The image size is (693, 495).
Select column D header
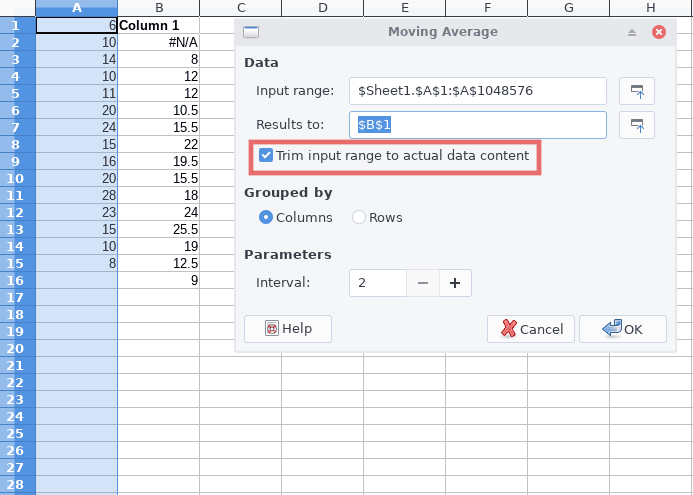[323, 8]
